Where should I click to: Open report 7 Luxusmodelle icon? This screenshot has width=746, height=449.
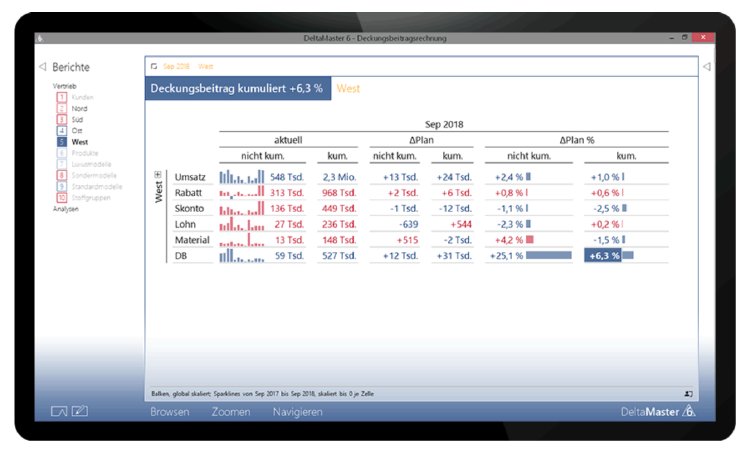(62, 164)
